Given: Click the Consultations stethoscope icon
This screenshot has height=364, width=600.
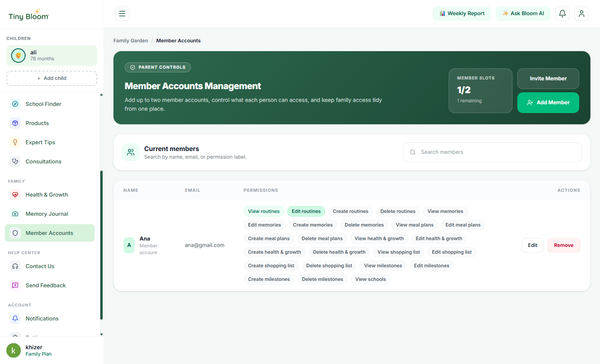Looking at the screenshot, I should point(15,161).
